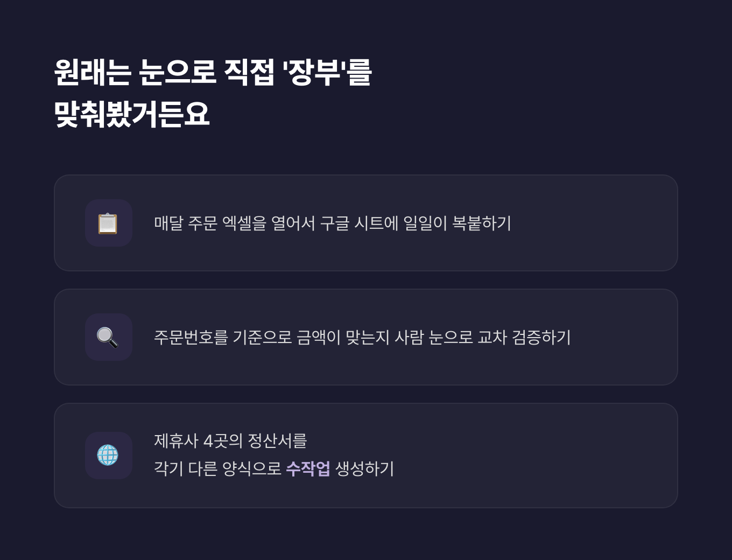The width and height of the screenshot is (732, 560).
Task: Click the word '직접' in the heading
Action: coord(249,73)
